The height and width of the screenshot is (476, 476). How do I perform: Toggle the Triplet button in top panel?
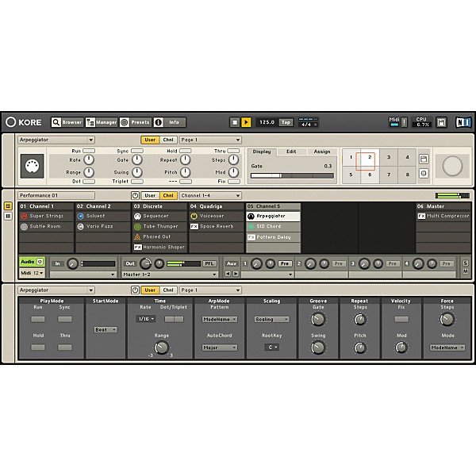click(137, 182)
